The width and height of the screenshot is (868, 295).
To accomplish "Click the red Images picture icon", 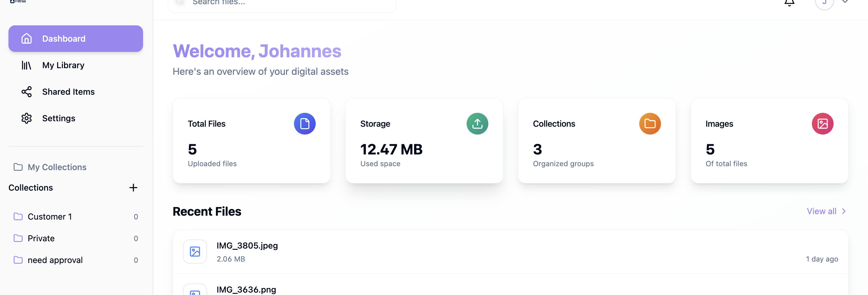I will click(822, 124).
